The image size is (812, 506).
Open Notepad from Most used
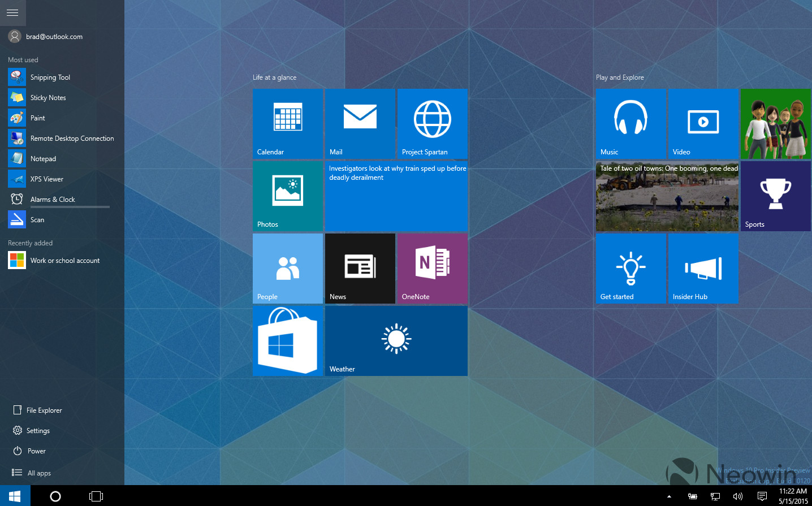click(62, 159)
